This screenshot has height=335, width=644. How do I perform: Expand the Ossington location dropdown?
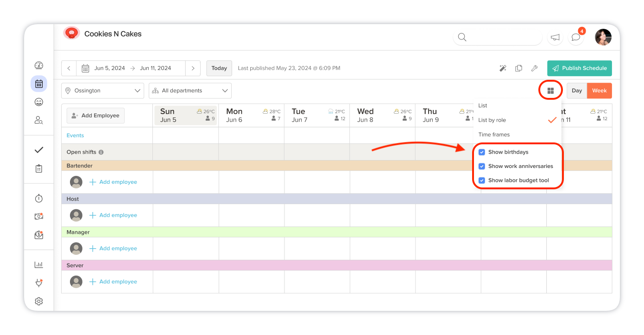(103, 91)
